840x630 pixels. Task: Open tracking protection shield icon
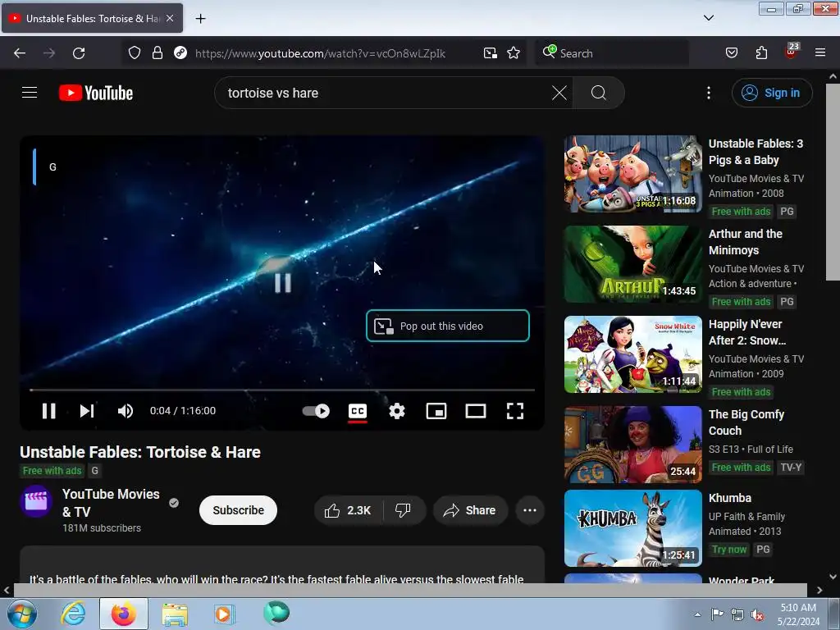(135, 53)
